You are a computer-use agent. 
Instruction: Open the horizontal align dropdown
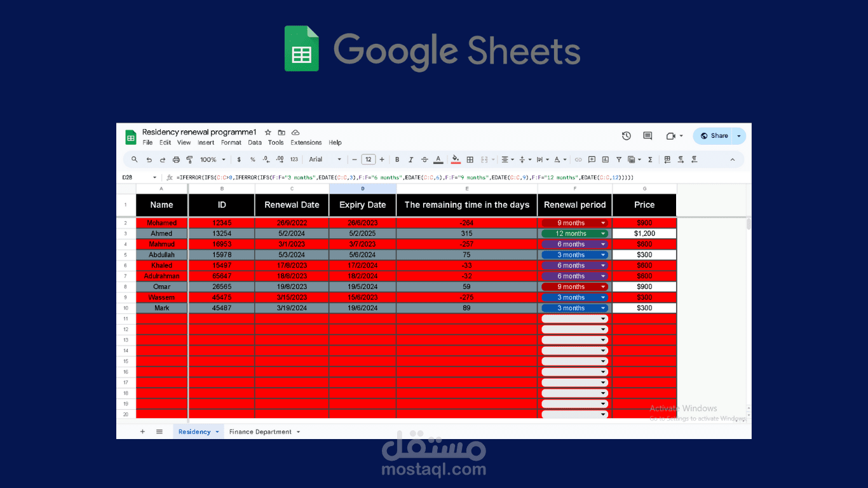click(508, 159)
